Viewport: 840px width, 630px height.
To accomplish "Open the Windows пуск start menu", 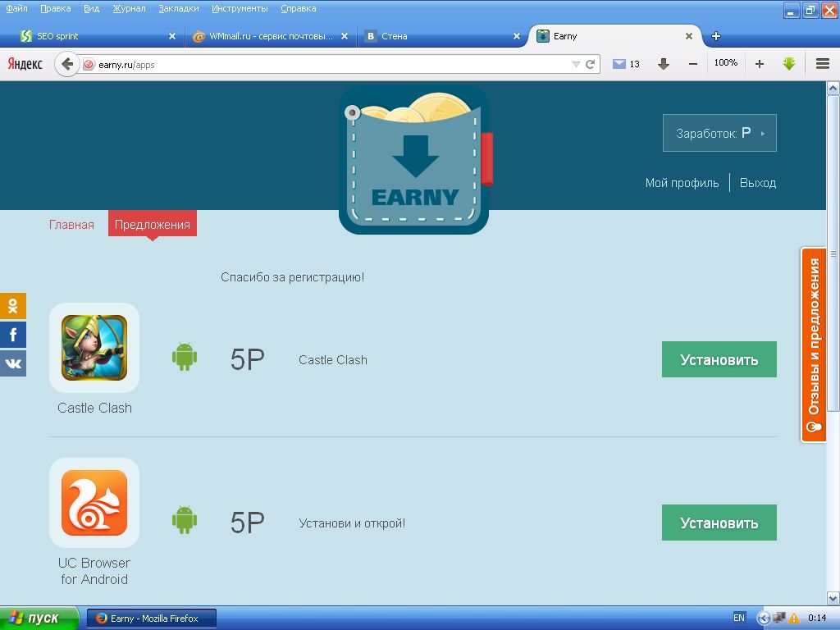I will coord(39,619).
